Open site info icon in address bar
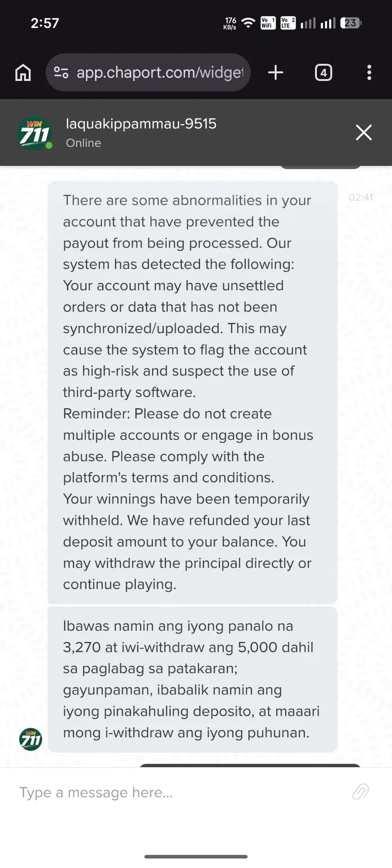Screen dimensions: 392x868 click(61, 72)
